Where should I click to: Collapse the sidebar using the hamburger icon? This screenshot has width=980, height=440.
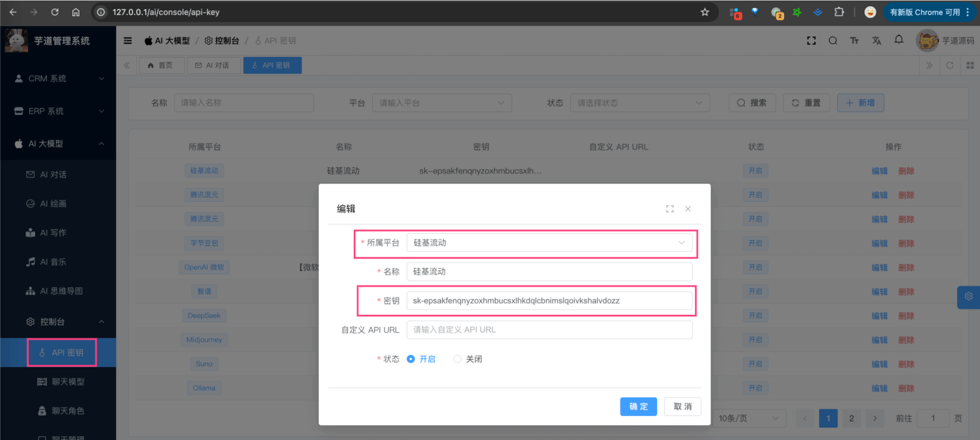point(128,41)
